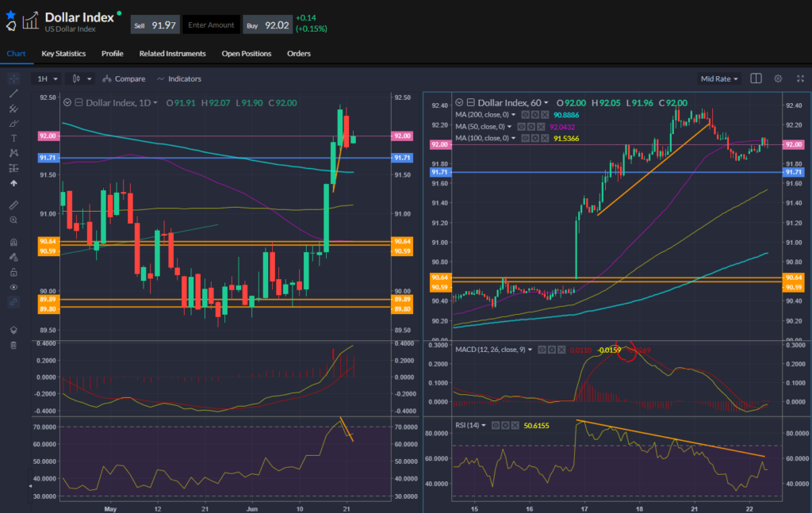Toggle hide all drawings eye icon

click(13, 287)
